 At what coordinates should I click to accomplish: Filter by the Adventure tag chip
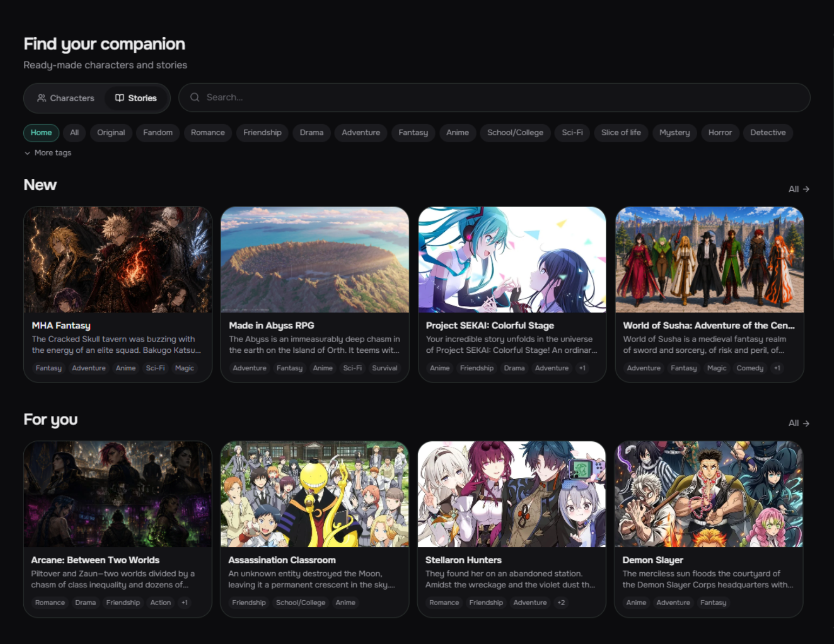point(361,132)
